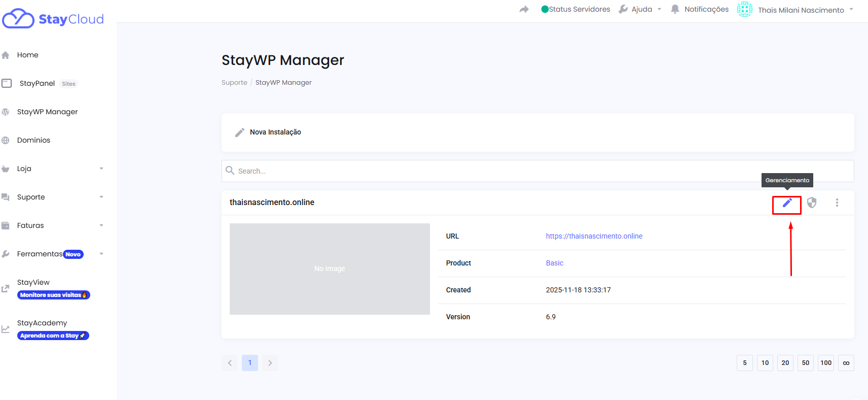Image resolution: width=868 pixels, height=400 pixels.
Task: Click StayWP Manager breadcrumb text
Action: tap(283, 83)
